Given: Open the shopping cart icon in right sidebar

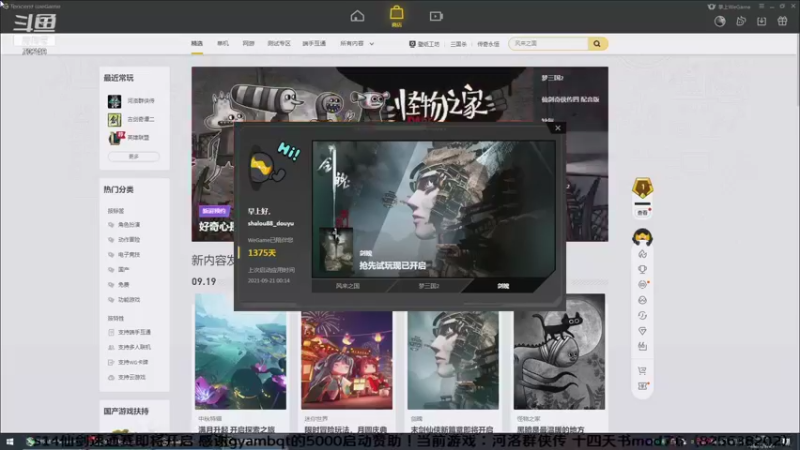Looking at the screenshot, I should 642,371.
